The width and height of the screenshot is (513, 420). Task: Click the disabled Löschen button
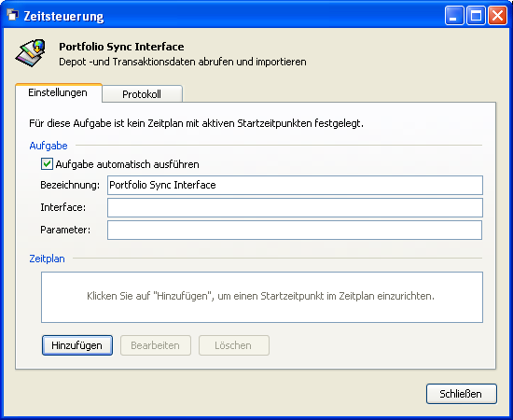coord(234,345)
